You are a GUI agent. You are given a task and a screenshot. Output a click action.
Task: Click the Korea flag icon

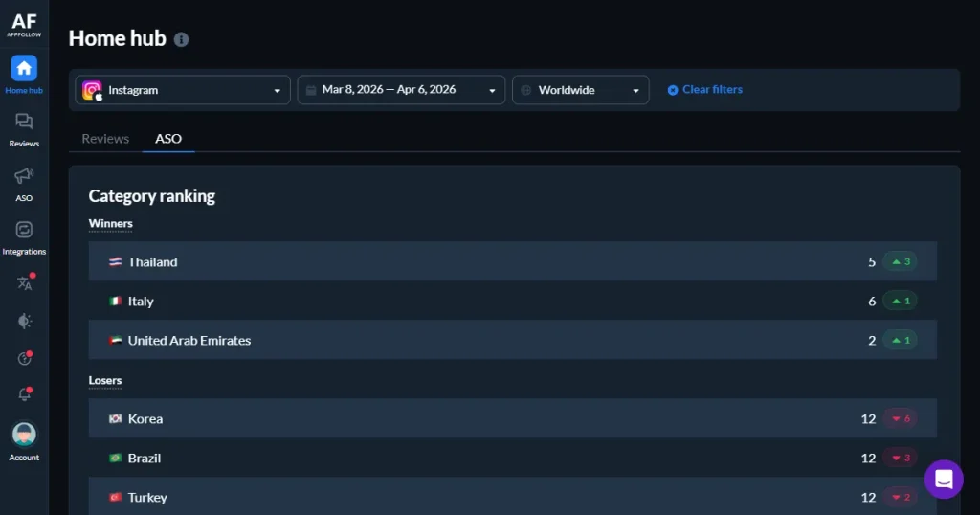115,418
